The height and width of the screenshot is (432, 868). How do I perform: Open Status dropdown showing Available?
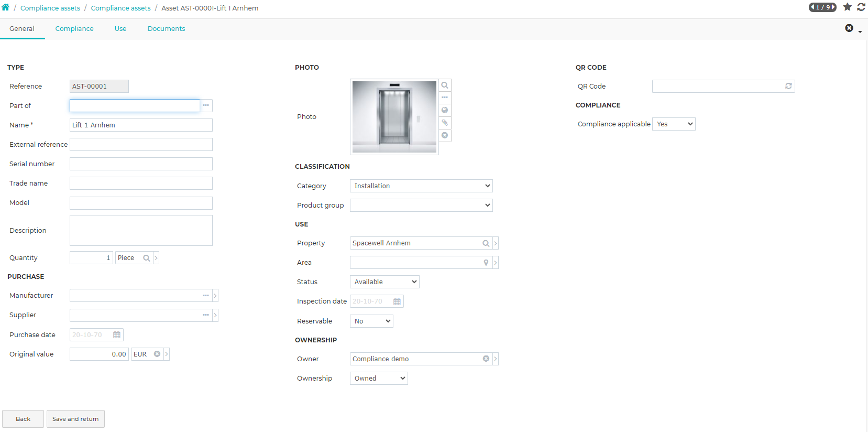click(x=384, y=282)
